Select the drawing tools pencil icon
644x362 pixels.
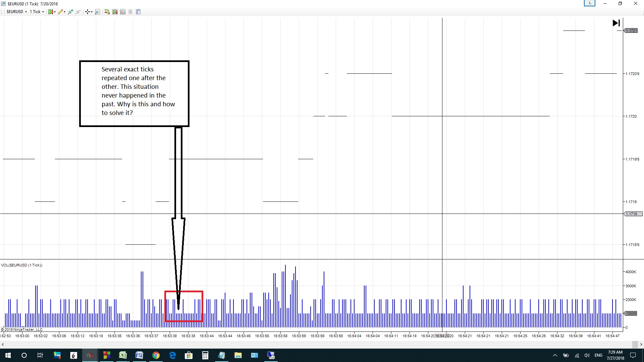pyautogui.click(x=61, y=12)
